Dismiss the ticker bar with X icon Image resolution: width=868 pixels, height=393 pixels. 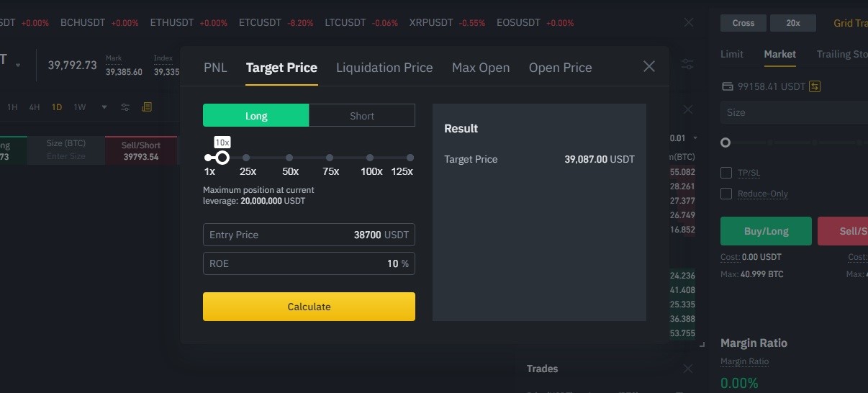pos(689,22)
